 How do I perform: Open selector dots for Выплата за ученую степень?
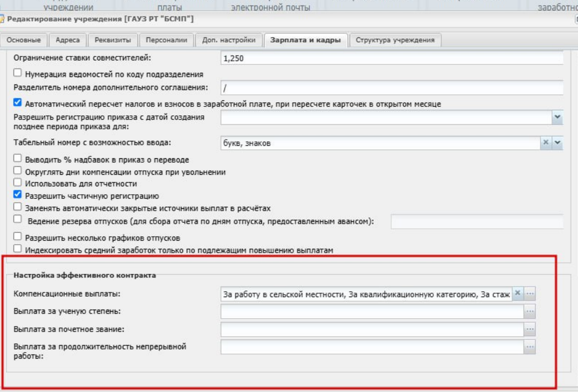click(530, 311)
